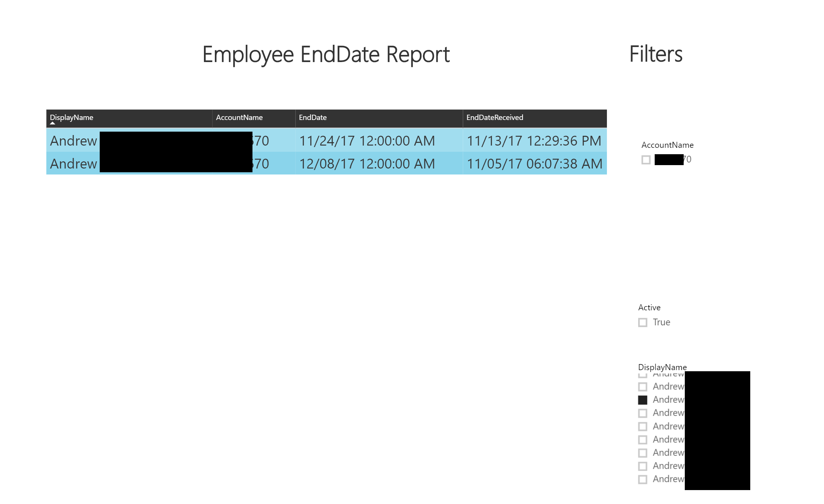
Task: Select the Active slicer title label
Action: pyautogui.click(x=649, y=308)
